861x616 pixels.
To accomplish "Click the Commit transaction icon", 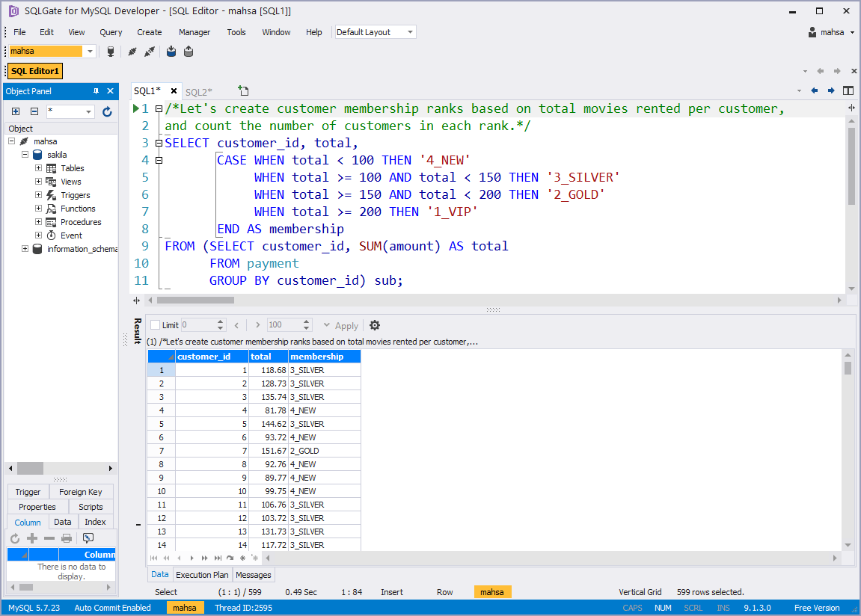I will tap(171, 51).
